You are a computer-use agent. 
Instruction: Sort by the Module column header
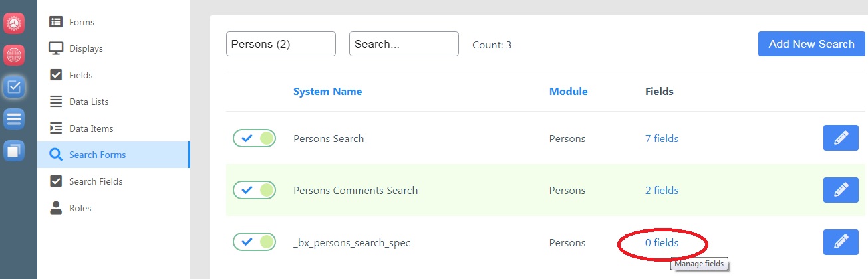pyautogui.click(x=568, y=92)
